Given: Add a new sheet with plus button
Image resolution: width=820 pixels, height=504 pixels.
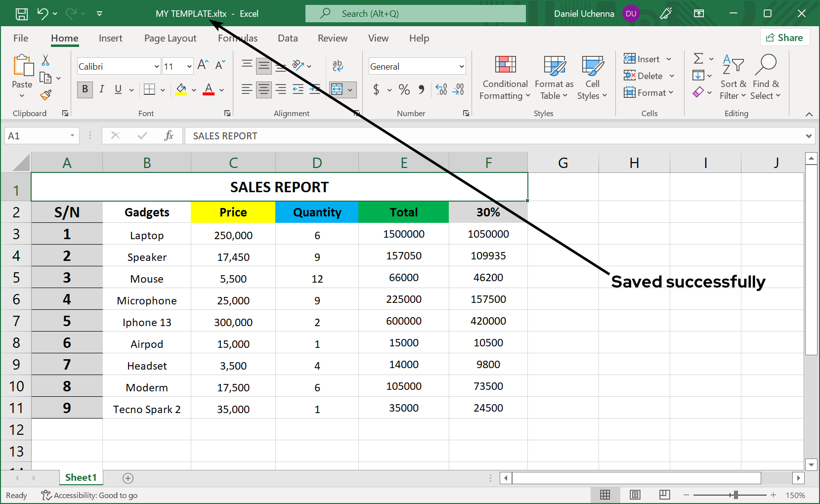Looking at the screenshot, I should click(128, 478).
